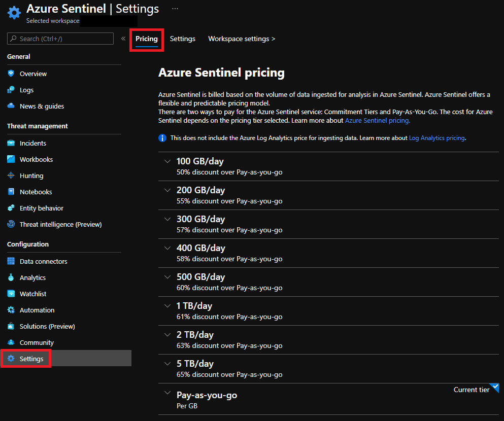Open the Log Analytics pricing link
504x421 pixels.
[437, 138]
